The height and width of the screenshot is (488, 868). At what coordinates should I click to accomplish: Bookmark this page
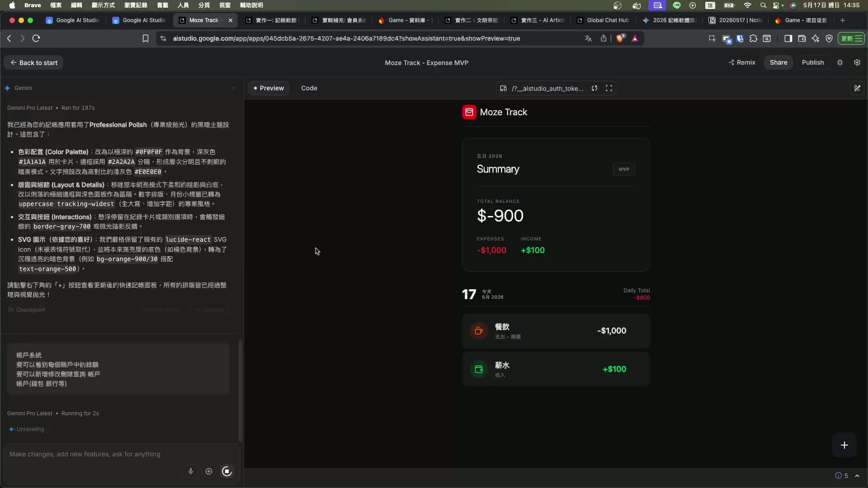pyautogui.click(x=146, y=38)
